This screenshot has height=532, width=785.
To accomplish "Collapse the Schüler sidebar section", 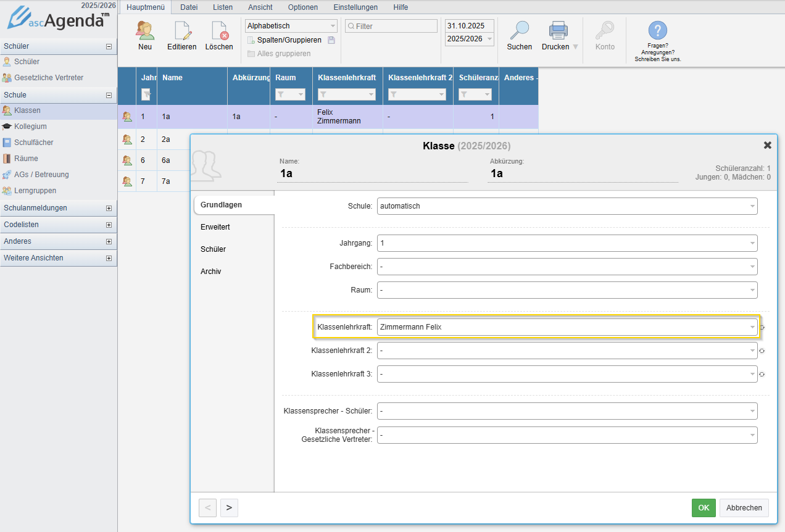I will [x=109, y=46].
